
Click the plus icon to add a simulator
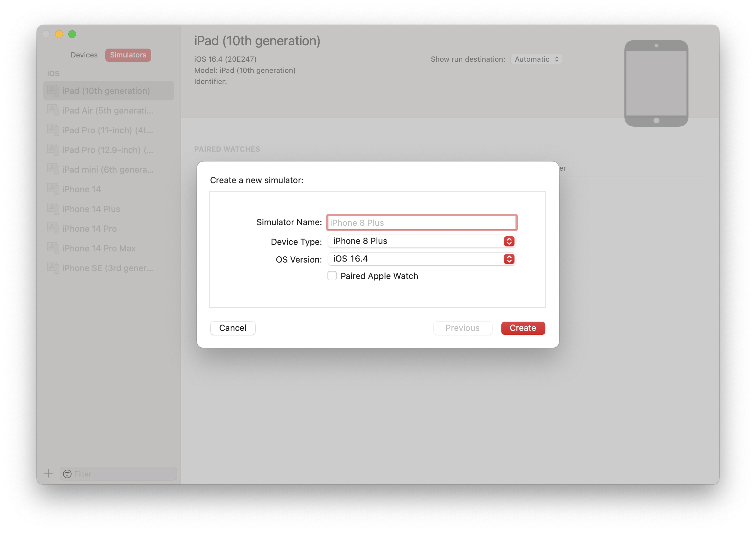point(49,473)
